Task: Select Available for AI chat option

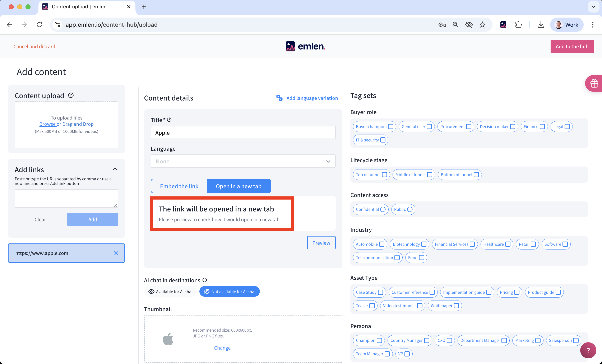Action: (171, 291)
